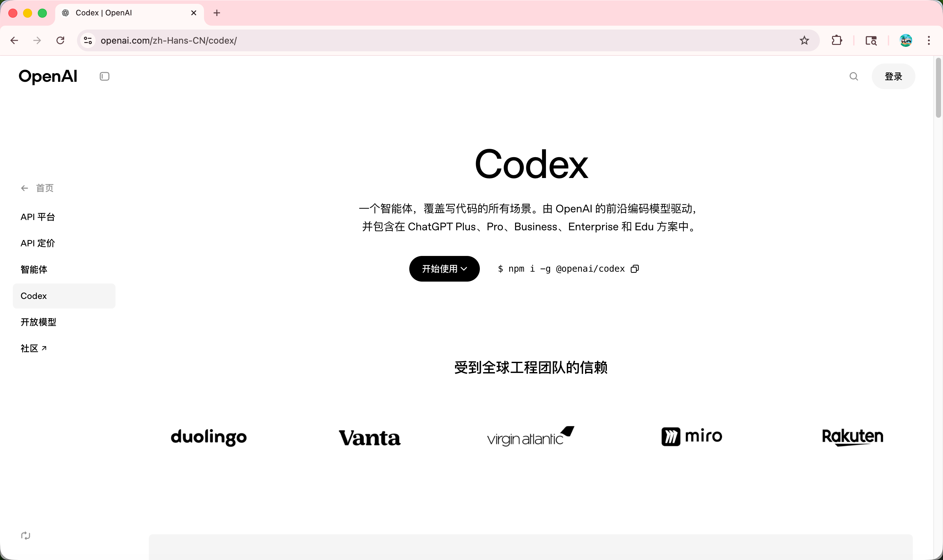Click the page's vertical scrollbar thumb
Image resolution: width=943 pixels, height=560 pixels.
[938, 88]
